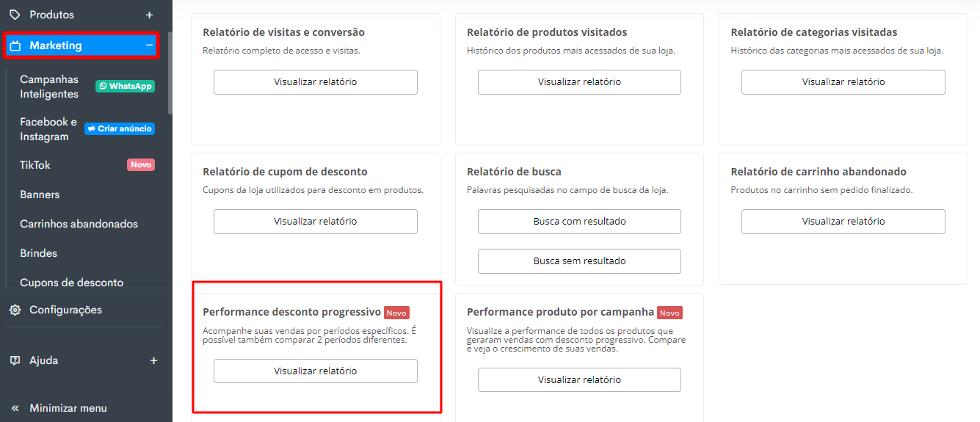Image resolution: width=980 pixels, height=422 pixels.
Task: Expand Ajuda with the plus sign
Action: [153, 360]
